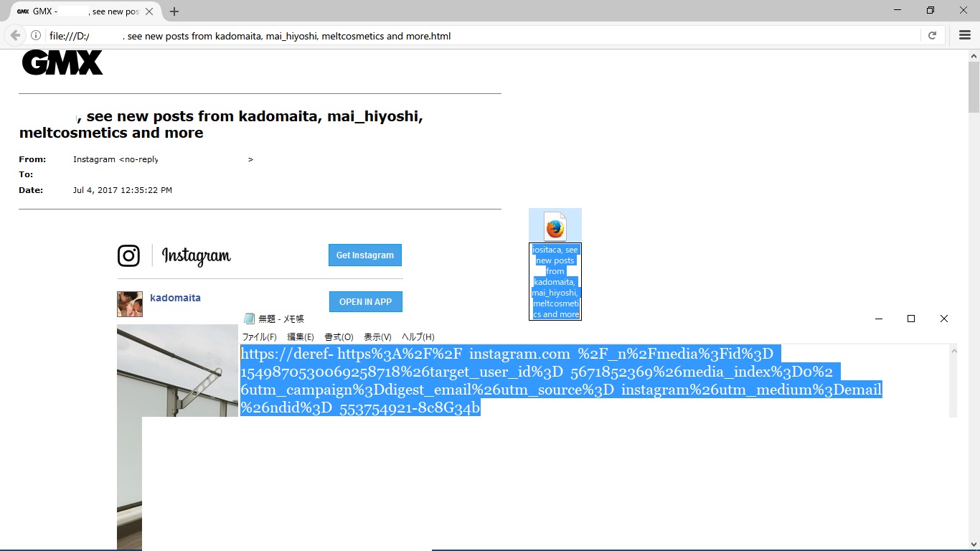This screenshot has width=980, height=551.
Task: Click the Instagram camera logo icon
Action: pyautogui.click(x=128, y=255)
